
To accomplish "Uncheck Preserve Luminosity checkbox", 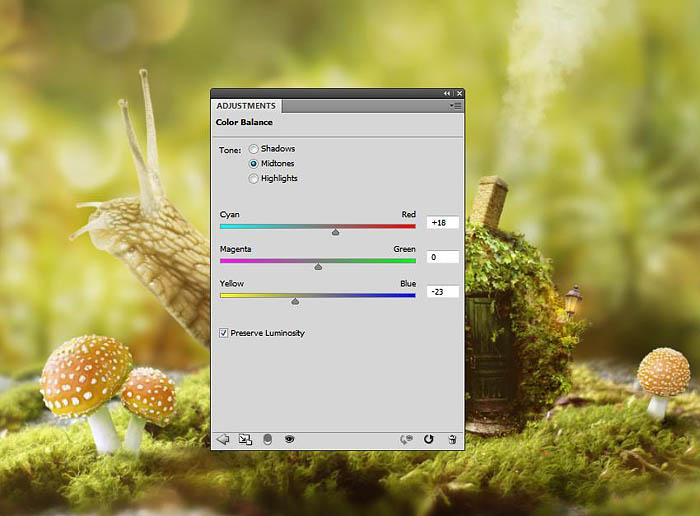I will pos(224,333).
